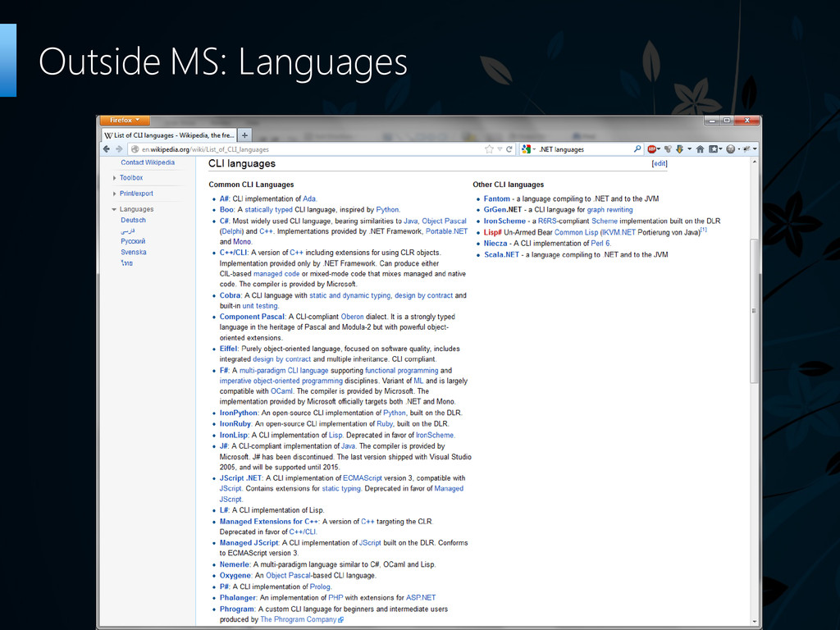Open the JScript .NET link

coord(240,478)
